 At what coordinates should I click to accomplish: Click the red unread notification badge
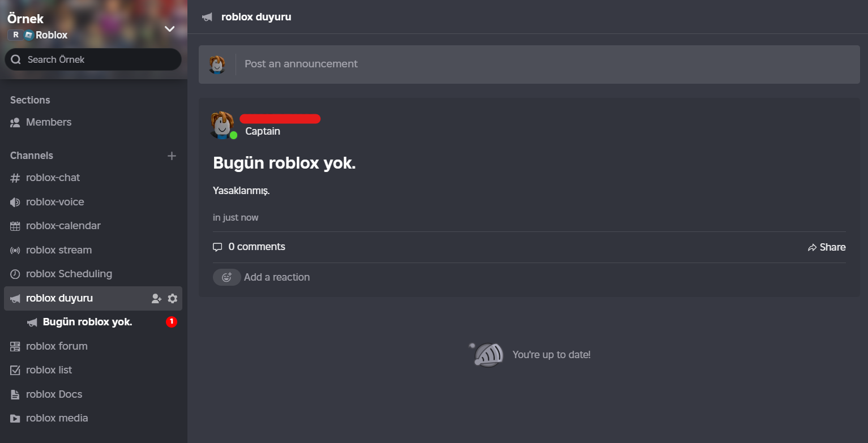click(172, 322)
